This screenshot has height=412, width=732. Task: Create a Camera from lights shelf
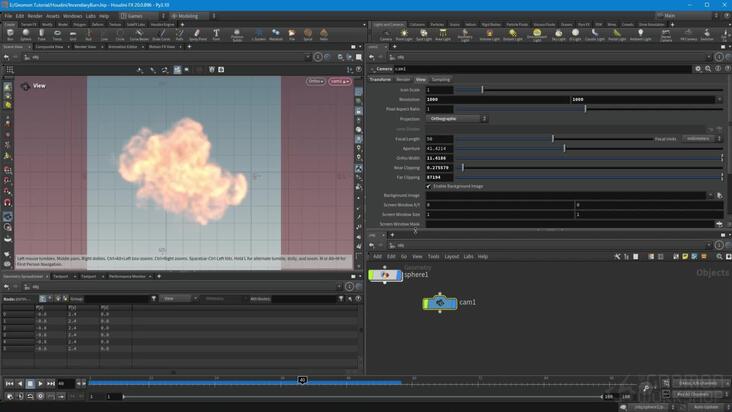click(386, 35)
